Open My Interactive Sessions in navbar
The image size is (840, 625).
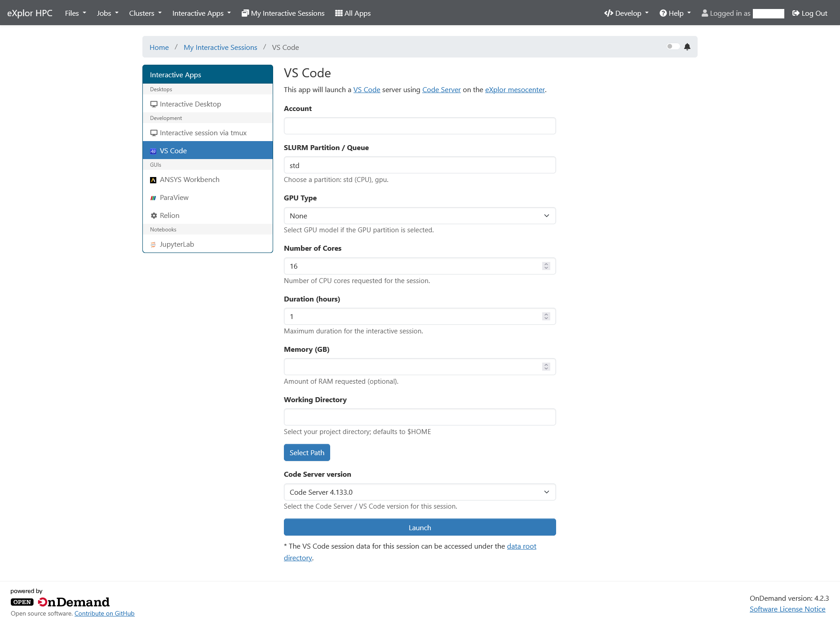tap(283, 13)
